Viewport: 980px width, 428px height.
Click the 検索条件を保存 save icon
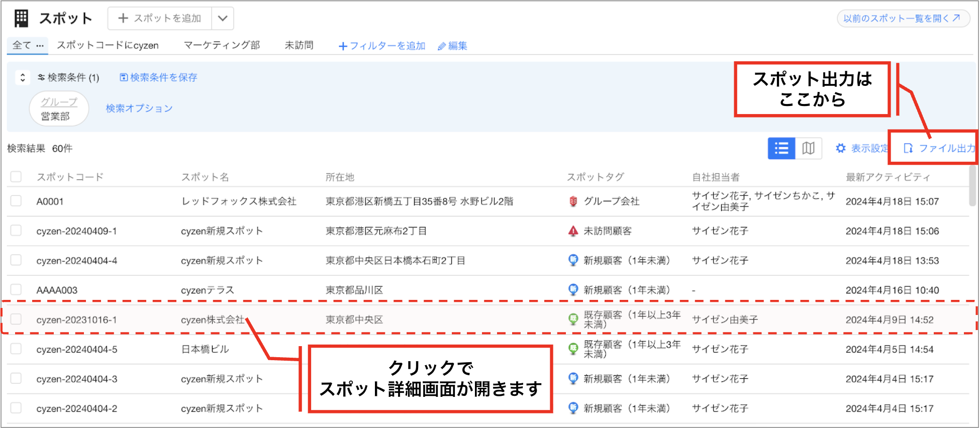[124, 77]
